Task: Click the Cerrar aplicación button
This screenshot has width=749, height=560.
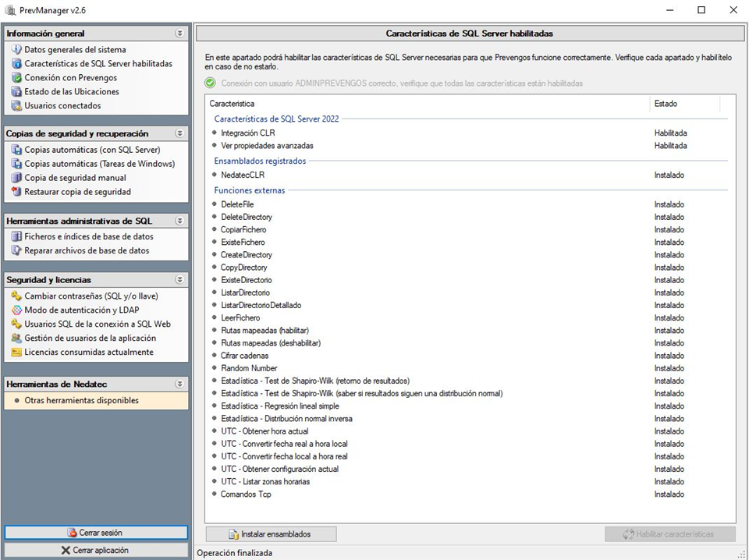Action: point(96,551)
